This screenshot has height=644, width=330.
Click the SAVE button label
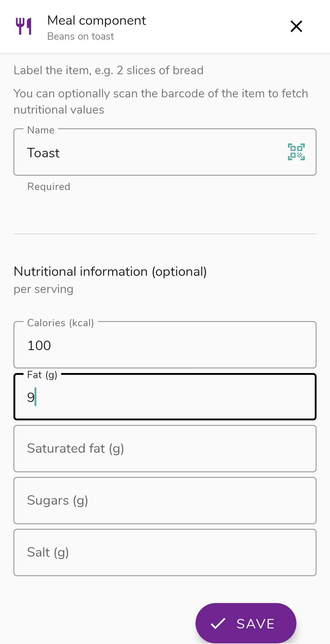[256, 624]
